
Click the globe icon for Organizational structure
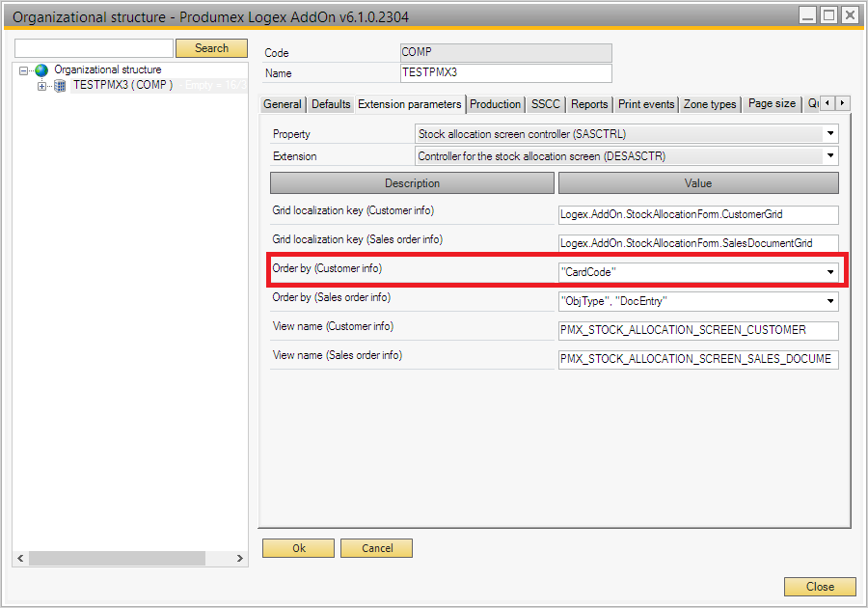[x=41, y=70]
